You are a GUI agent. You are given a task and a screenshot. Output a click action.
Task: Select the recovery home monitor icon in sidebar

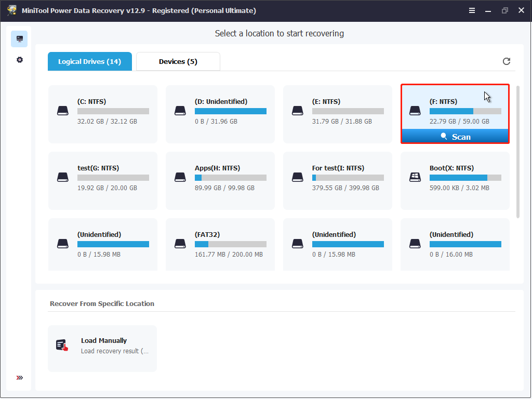point(19,39)
